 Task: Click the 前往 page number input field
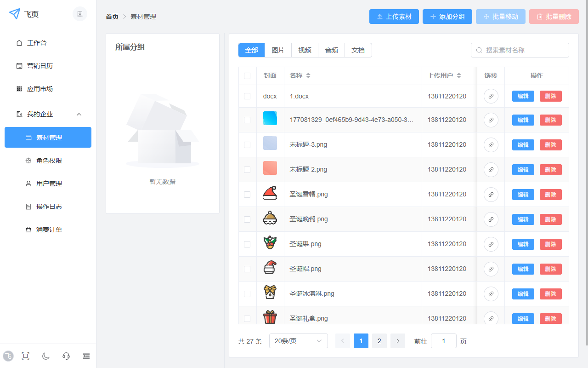pyautogui.click(x=443, y=341)
